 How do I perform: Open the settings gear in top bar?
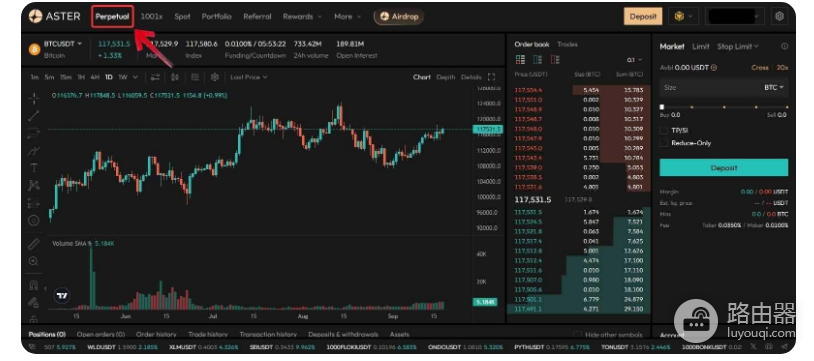click(x=779, y=16)
